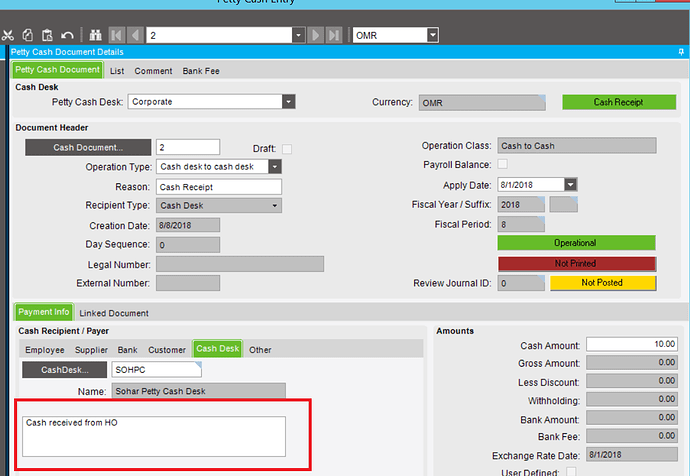
Task: Click the Paste clipboard toolbar icon
Action: tap(47, 35)
